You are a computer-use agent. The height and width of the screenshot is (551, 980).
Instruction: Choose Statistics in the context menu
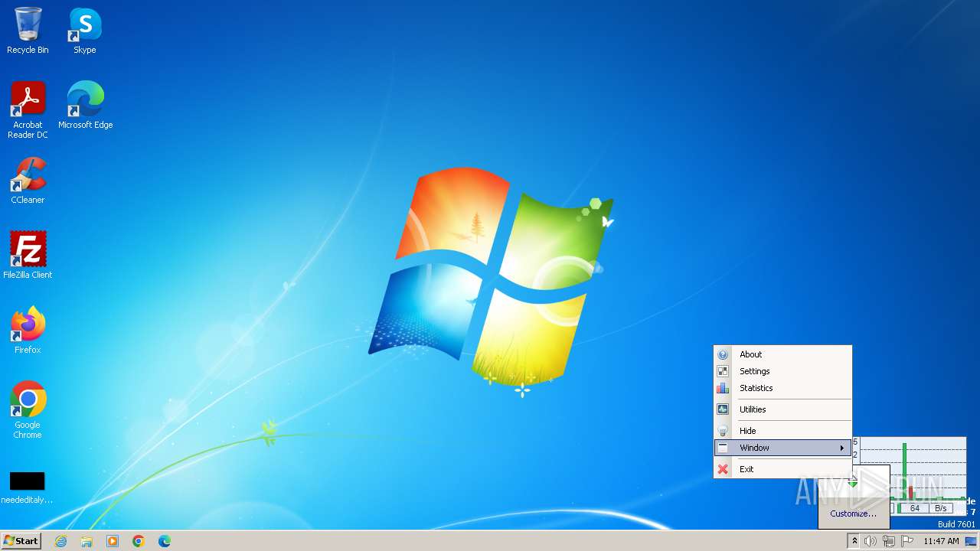pyautogui.click(x=782, y=388)
